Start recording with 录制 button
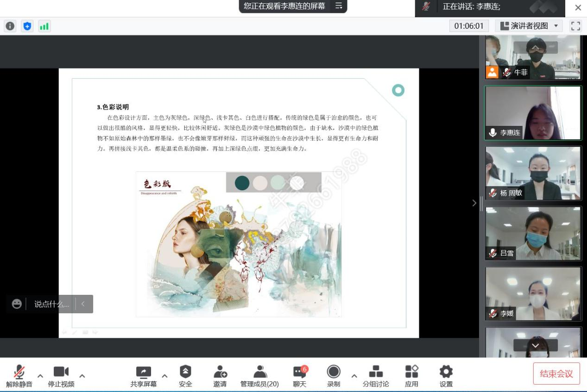The image size is (587, 392). 334,376
